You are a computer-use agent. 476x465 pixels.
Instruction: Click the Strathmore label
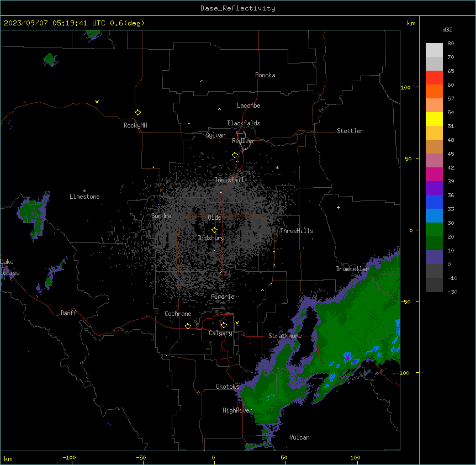click(285, 336)
